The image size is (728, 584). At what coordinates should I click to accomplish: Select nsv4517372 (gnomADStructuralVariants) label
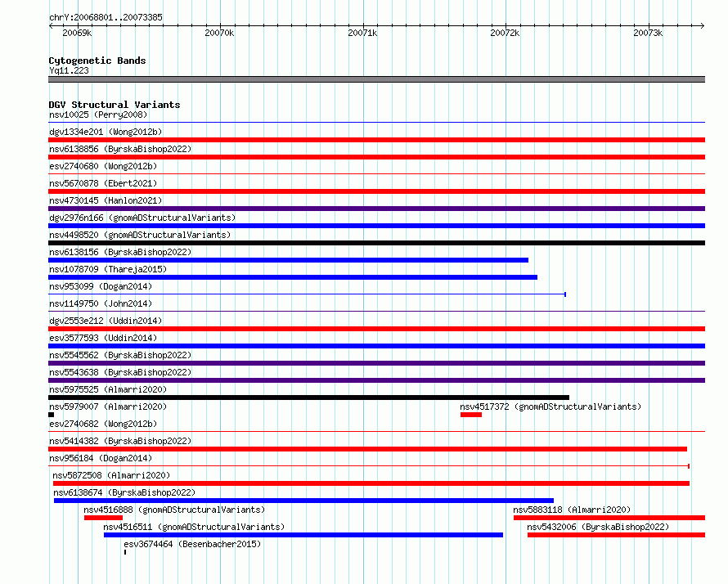tap(550, 407)
